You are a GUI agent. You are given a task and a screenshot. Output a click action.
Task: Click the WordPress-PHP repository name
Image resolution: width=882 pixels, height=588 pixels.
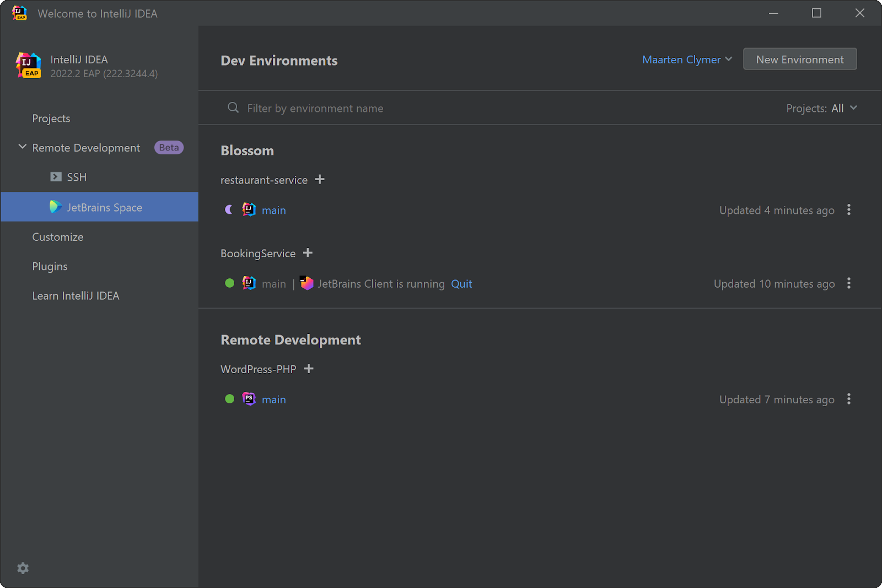point(259,369)
